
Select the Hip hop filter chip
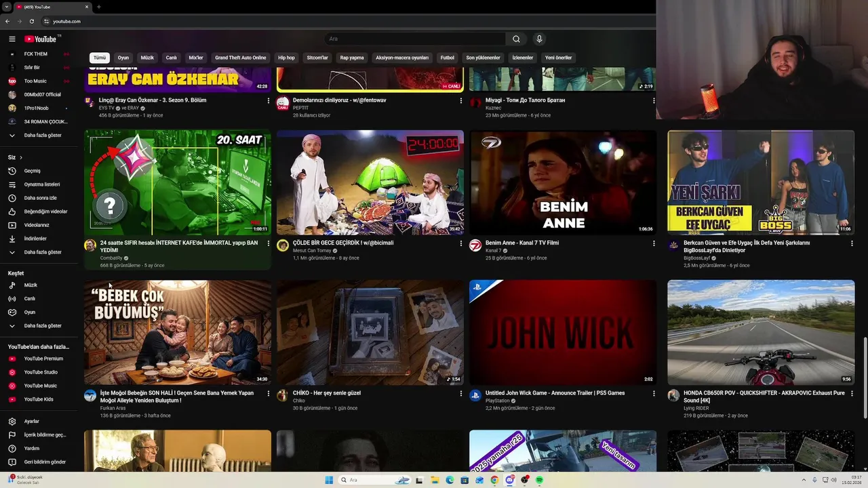pos(286,58)
